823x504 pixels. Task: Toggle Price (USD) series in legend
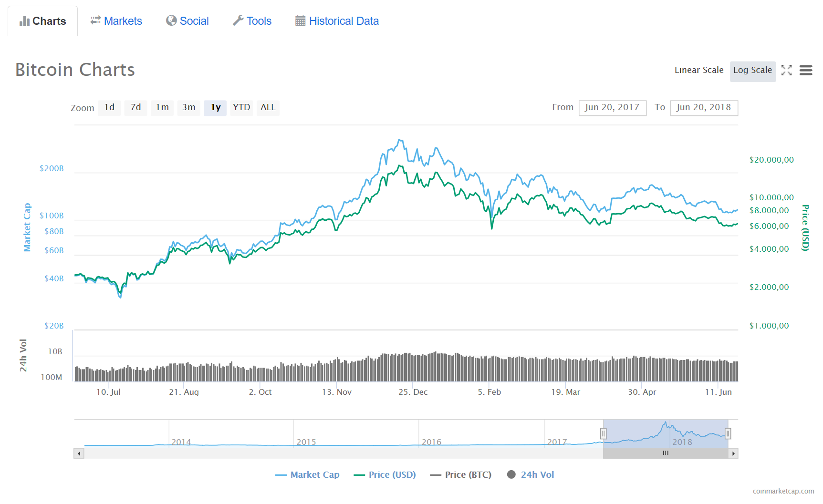[385, 475]
